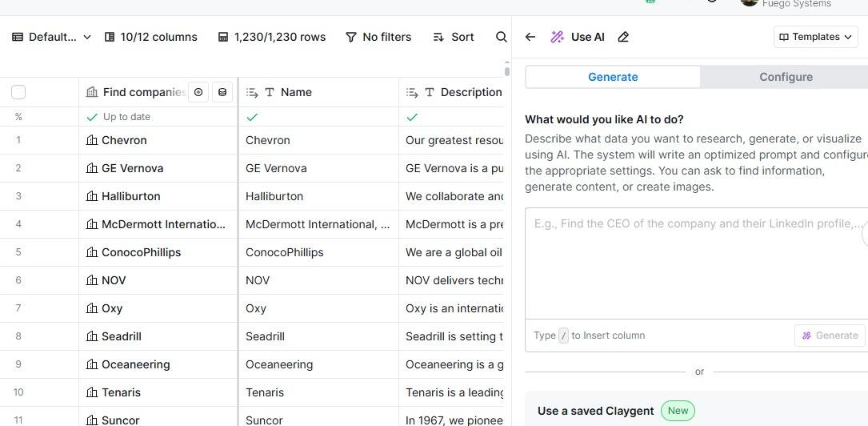Click the sort icon in Name column header

point(252,93)
